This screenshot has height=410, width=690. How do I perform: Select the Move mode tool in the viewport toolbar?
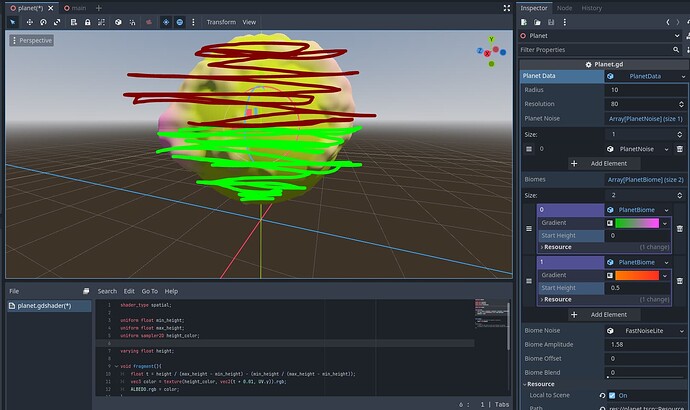click(29, 21)
